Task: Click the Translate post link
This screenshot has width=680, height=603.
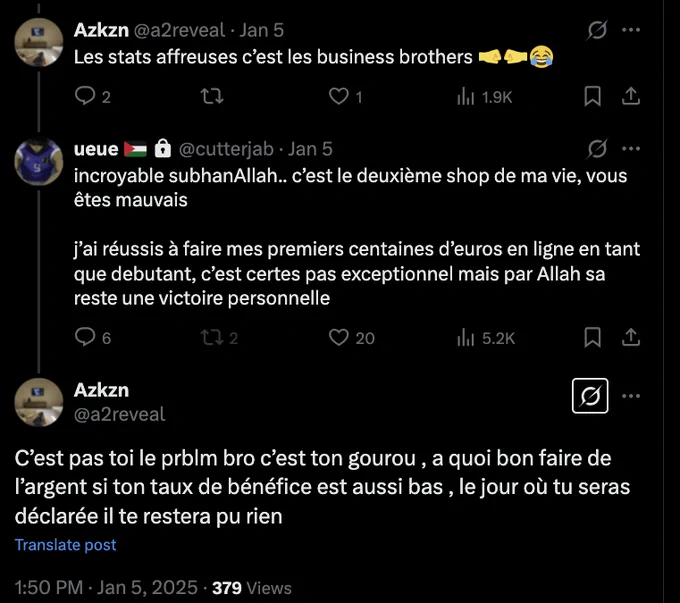Action: 65,544
